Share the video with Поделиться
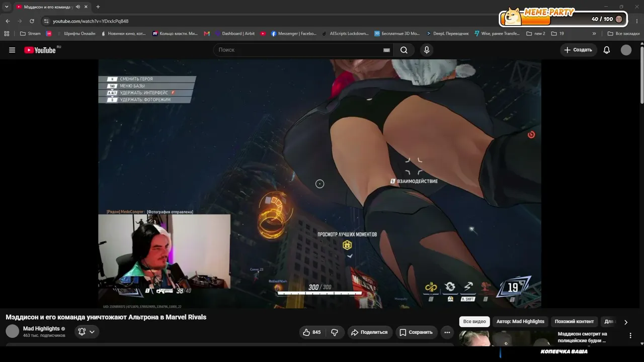Image resolution: width=644 pixels, height=362 pixels. coord(369,332)
